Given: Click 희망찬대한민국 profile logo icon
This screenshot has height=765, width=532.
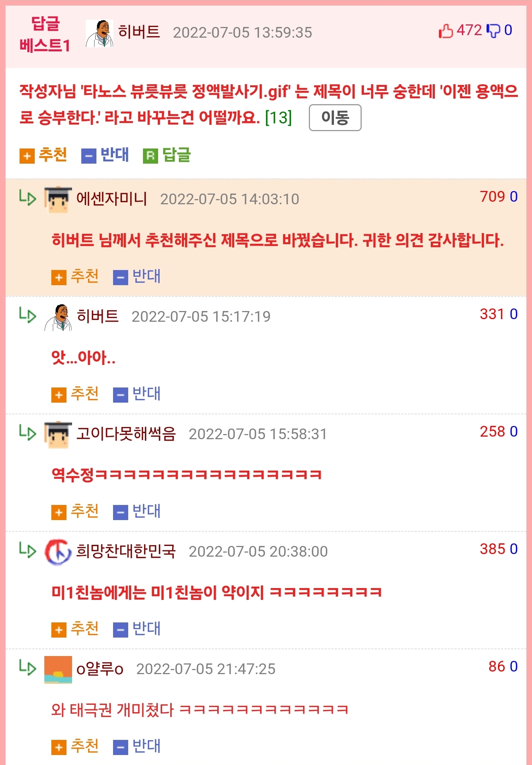Looking at the screenshot, I should coord(58,552).
